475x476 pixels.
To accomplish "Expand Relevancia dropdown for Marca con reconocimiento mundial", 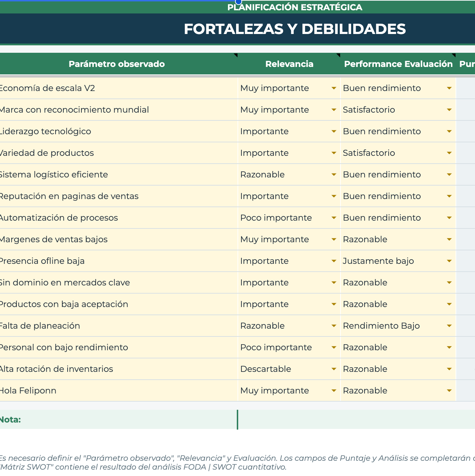I will [x=334, y=110].
